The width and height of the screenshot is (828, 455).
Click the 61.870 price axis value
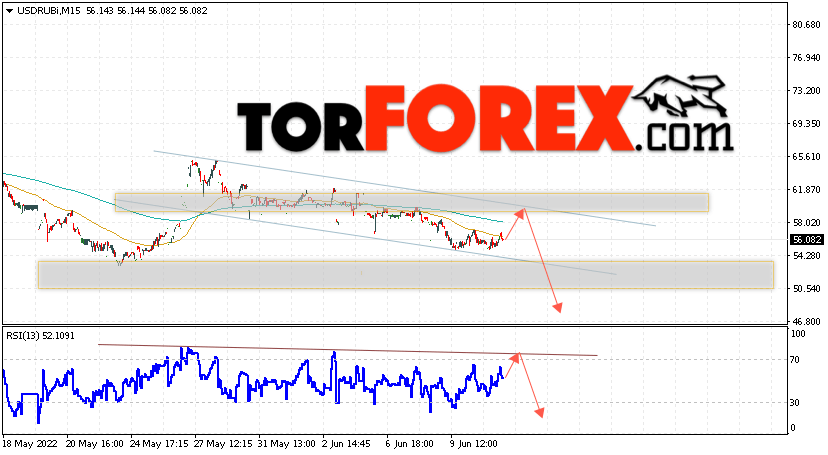(806, 189)
